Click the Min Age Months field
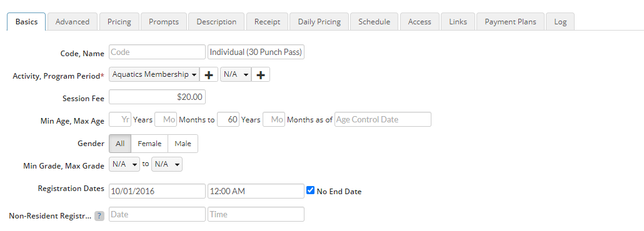Image resolution: width=644 pixels, height=231 pixels. (166, 119)
